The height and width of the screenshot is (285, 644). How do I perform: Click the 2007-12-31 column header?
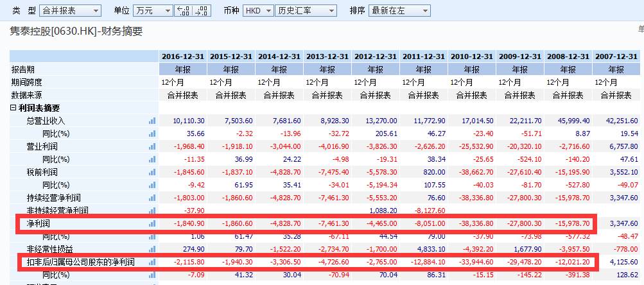(x=617, y=56)
